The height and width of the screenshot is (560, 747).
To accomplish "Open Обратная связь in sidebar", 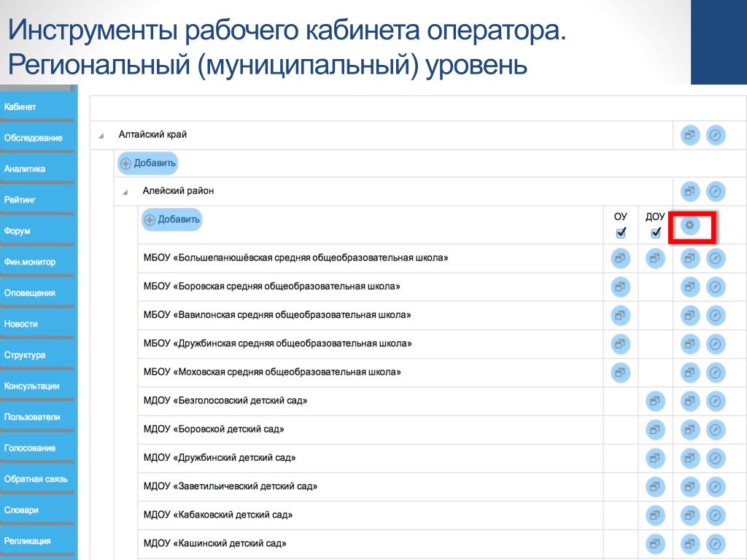I will pyautogui.click(x=37, y=479).
